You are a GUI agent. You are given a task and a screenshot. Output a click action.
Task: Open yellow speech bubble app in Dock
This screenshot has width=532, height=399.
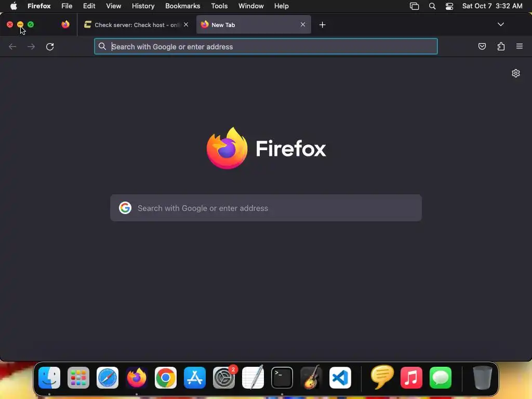click(382, 377)
